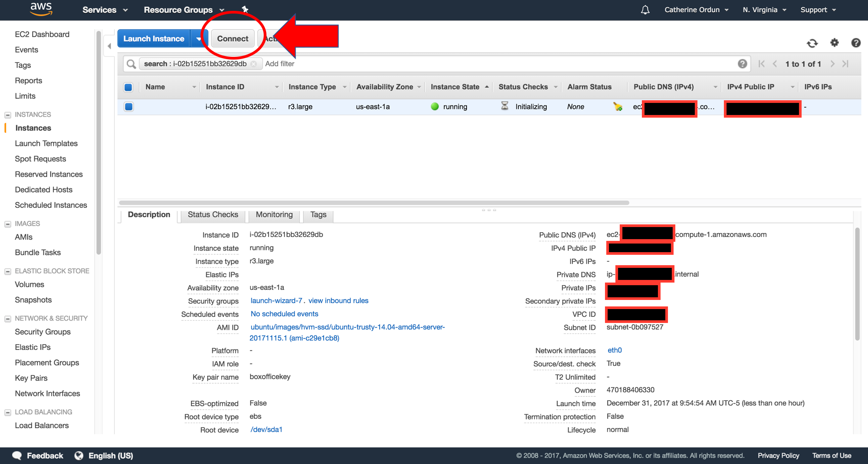Collapse the left navigation pane arrow
This screenshot has height=464, width=868.
(109, 46)
